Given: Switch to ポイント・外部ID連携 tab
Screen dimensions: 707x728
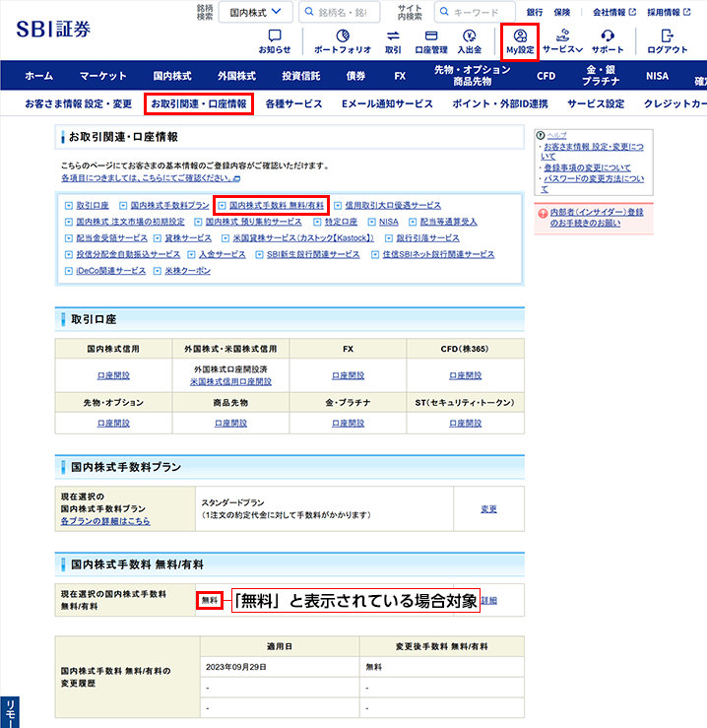Looking at the screenshot, I should 500,103.
